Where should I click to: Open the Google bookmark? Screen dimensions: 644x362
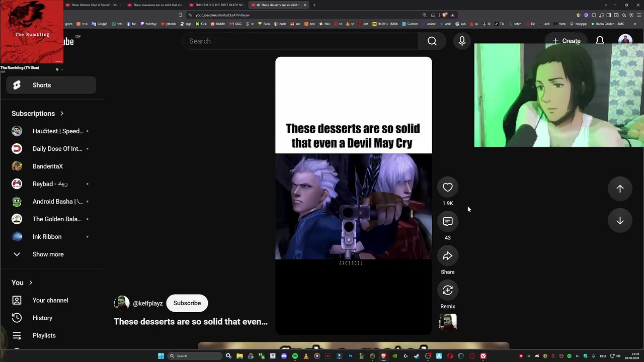[99, 24]
